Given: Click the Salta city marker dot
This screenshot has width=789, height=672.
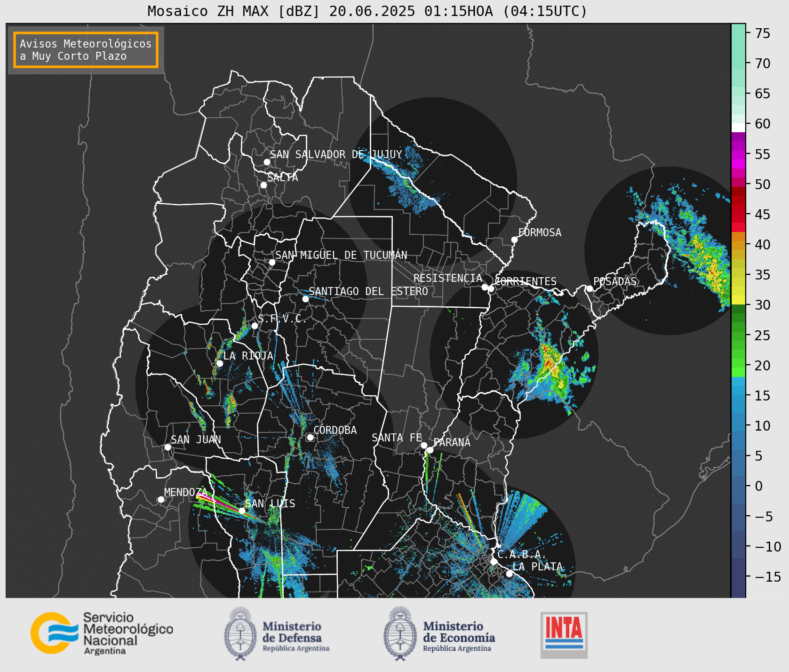Looking at the screenshot, I should (264, 185).
